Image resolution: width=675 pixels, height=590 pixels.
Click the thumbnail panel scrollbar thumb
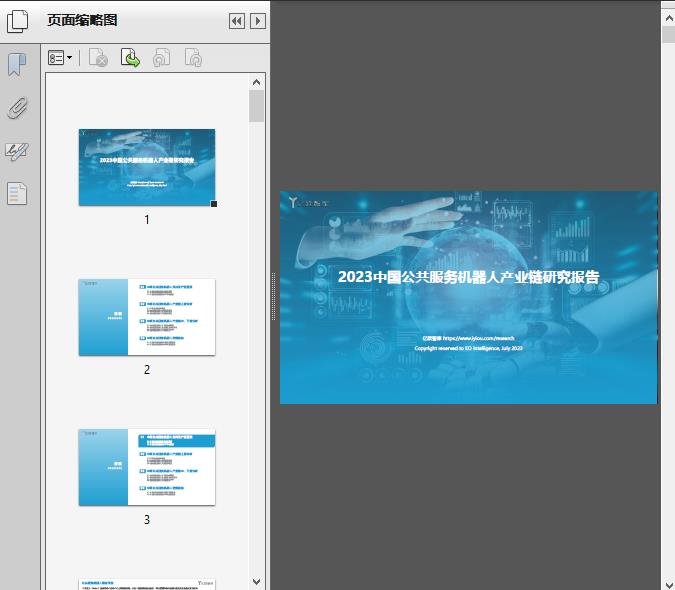click(x=257, y=106)
